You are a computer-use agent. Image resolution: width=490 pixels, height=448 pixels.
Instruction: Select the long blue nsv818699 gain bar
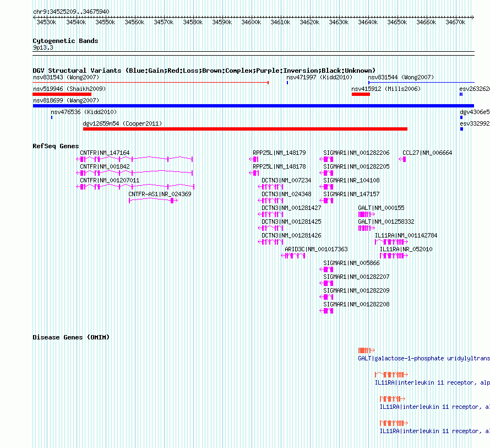pyautogui.click(x=253, y=106)
